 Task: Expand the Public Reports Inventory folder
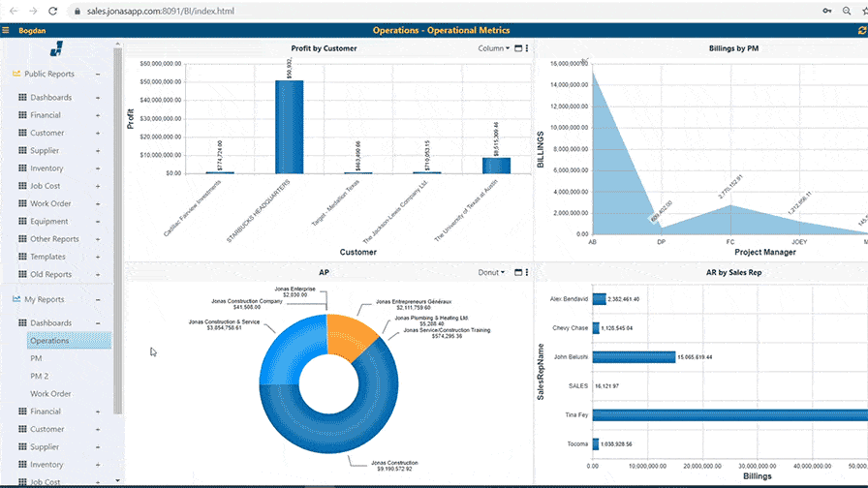point(98,168)
